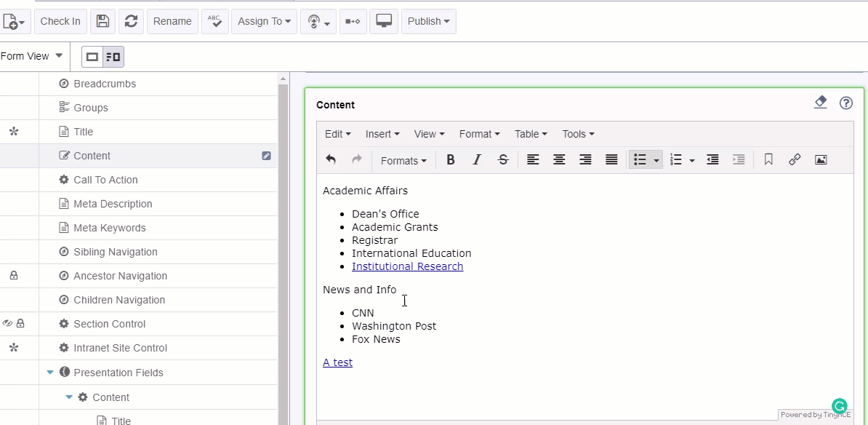The width and height of the screenshot is (868, 425).
Task: Open the Publish dropdown
Action: pos(428,21)
